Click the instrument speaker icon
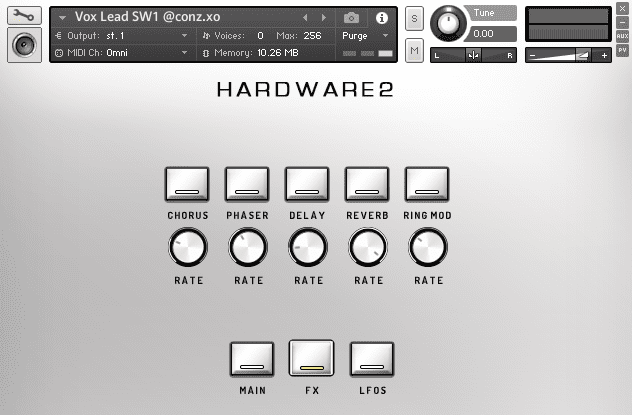The image size is (632, 415). click(24, 45)
